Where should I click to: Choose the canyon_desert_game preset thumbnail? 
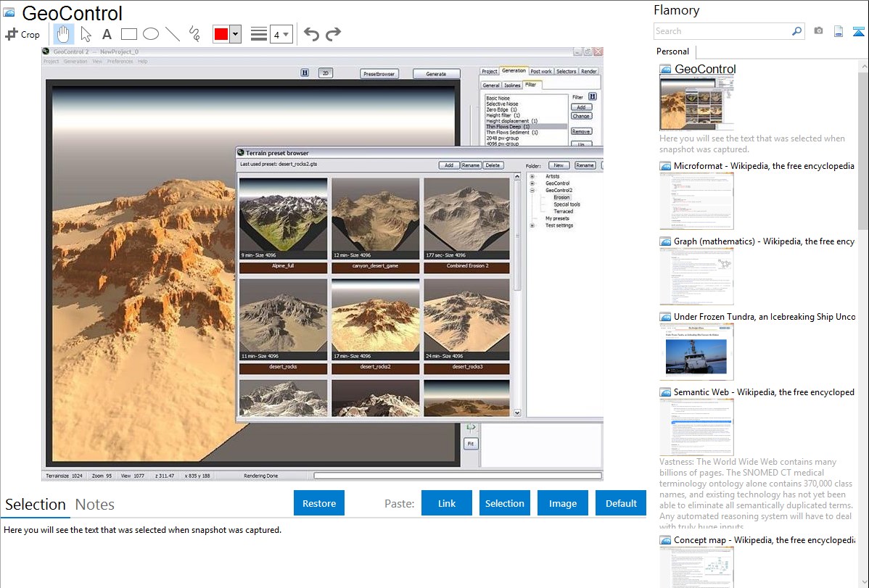pos(375,219)
